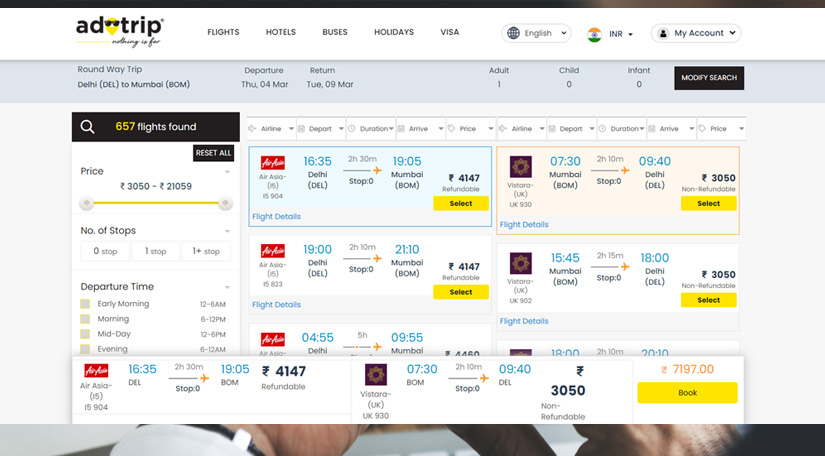Click the flight search magnifier icon
This screenshot has height=456, width=825.
(87, 127)
